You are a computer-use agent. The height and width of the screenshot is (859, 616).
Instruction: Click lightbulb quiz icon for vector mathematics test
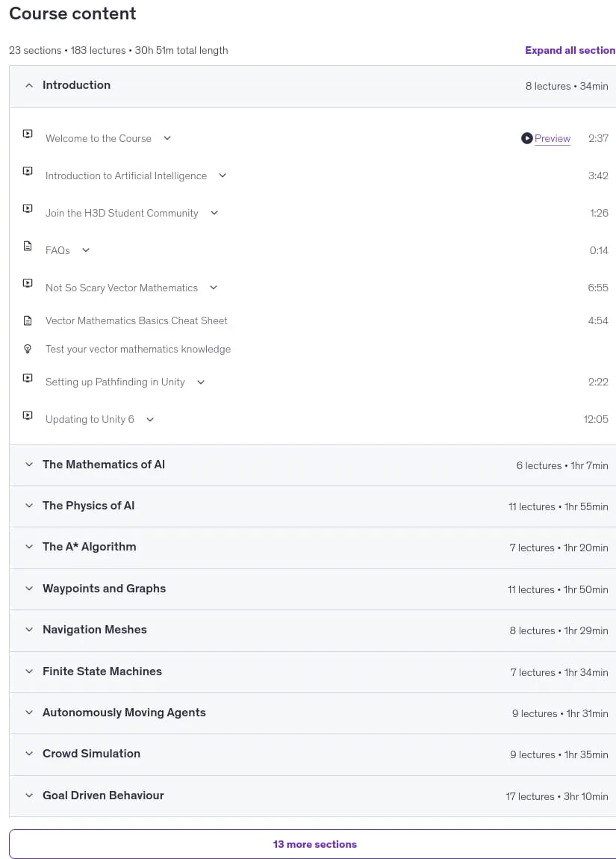[x=28, y=349]
